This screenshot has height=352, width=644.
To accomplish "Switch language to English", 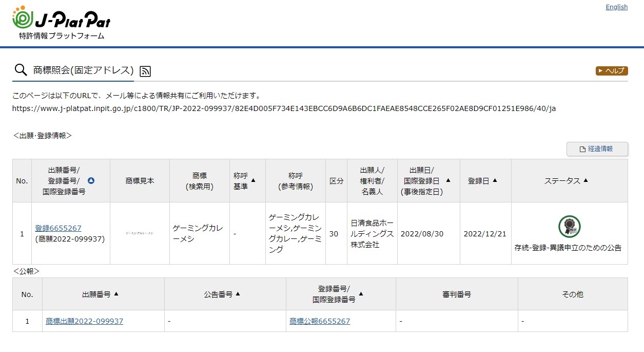I will (x=616, y=7).
